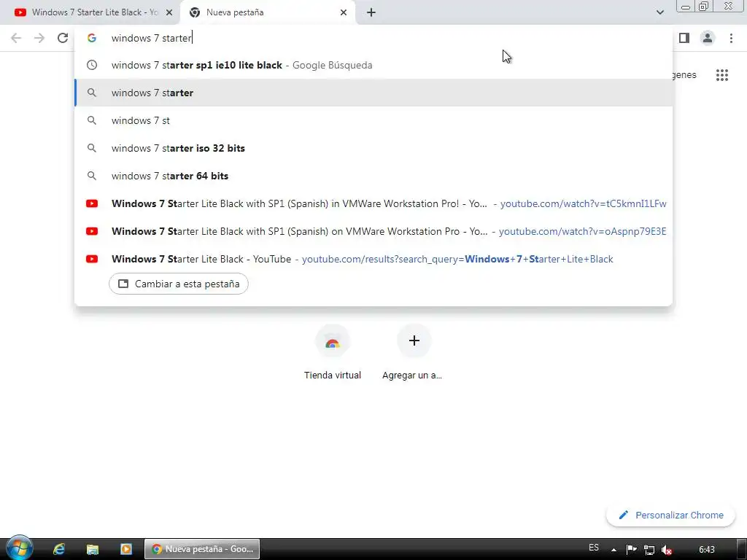Pick the suggestion windows 7 st
Viewport: 747px width, 560px height.
373,120
